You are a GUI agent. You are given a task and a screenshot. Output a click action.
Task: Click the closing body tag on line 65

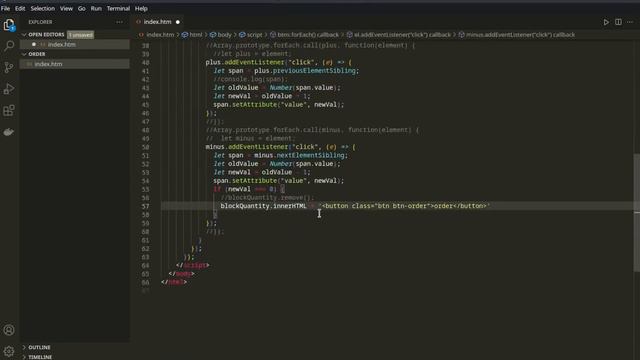point(181,274)
